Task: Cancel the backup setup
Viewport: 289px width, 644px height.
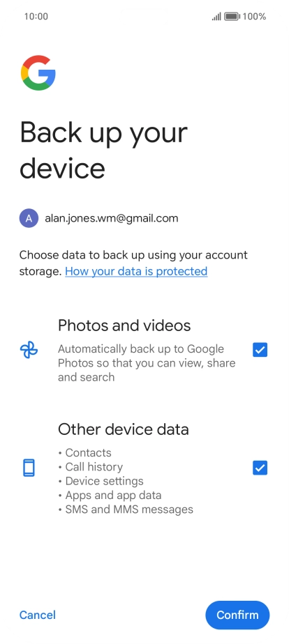Action: pos(38,615)
